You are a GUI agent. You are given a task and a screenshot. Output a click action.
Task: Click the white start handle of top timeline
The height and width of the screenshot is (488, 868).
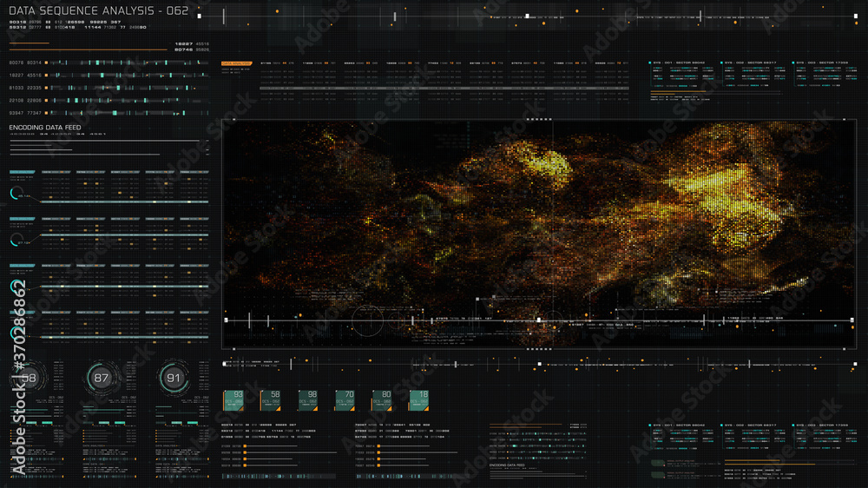pyautogui.click(x=200, y=16)
